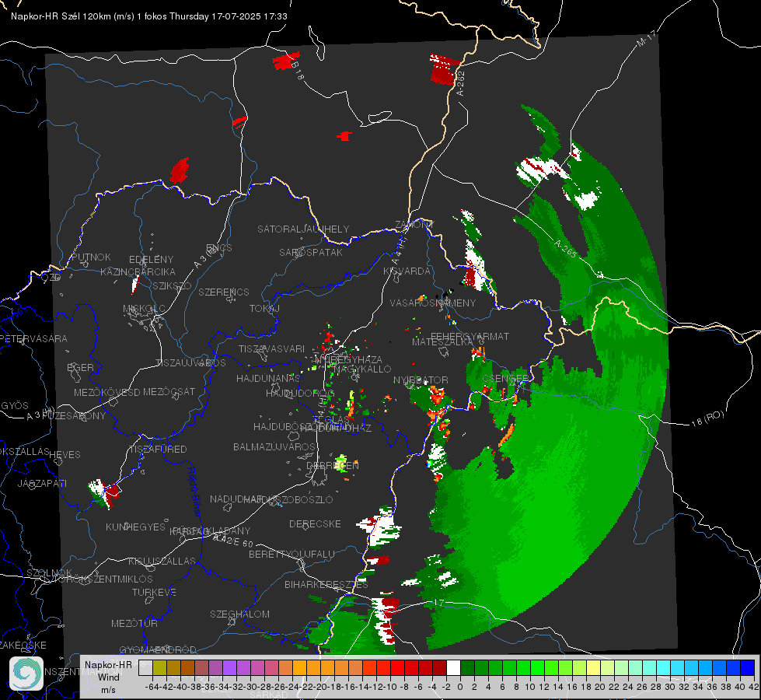Click the purple legend swatch near -34
This screenshot has height=700, width=761.
pyautogui.click(x=229, y=667)
